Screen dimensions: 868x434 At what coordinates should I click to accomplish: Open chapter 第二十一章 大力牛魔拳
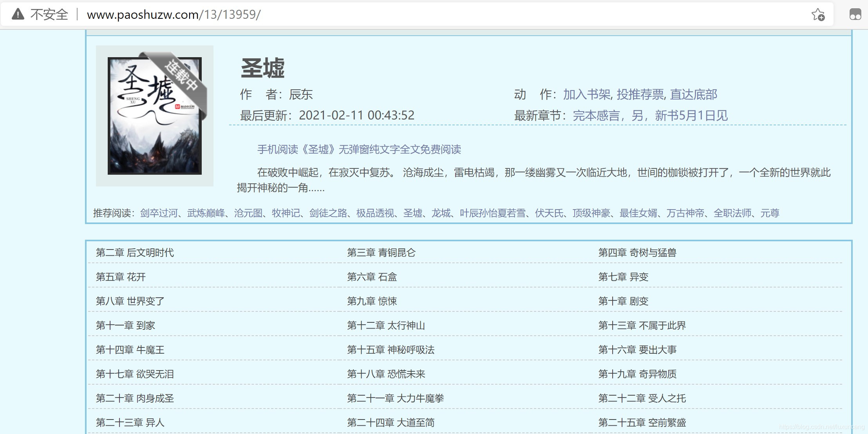pos(396,398)
